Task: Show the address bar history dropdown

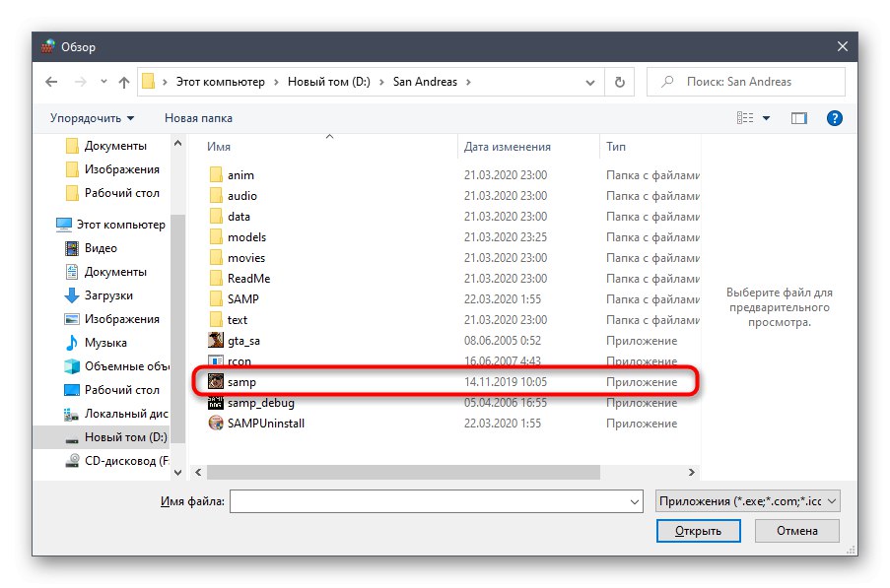Action: (x=588, y=82)
